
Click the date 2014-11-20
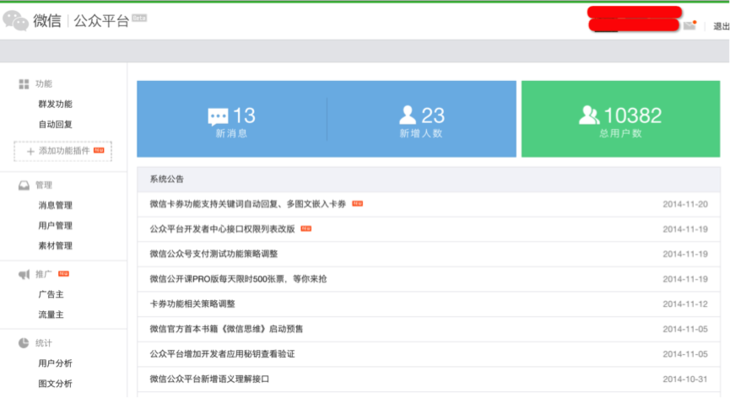coord(685,204)
